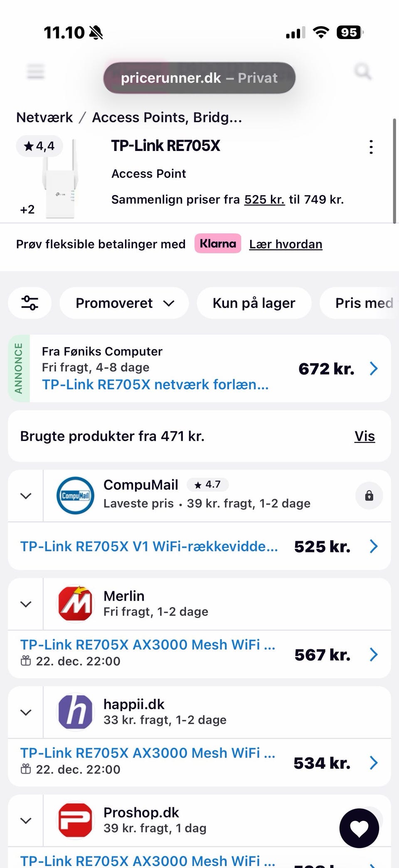Tap the filter sliders icon

tap(30, 303)
